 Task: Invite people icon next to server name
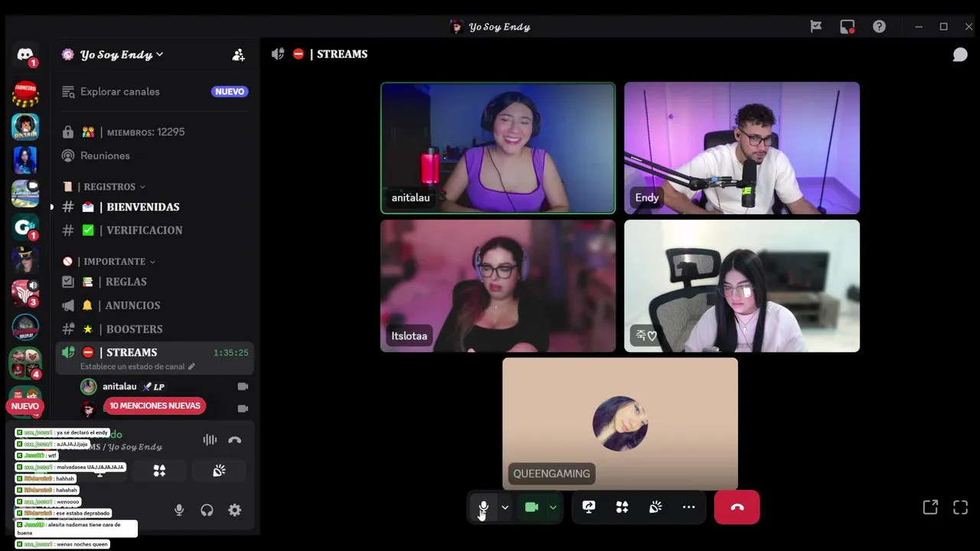pos(239,55)
